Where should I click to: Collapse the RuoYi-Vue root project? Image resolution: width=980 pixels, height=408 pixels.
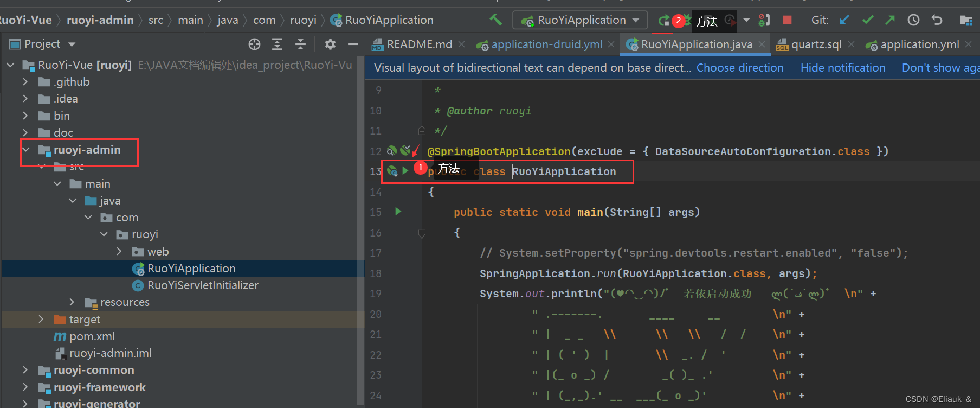[10, 65]
